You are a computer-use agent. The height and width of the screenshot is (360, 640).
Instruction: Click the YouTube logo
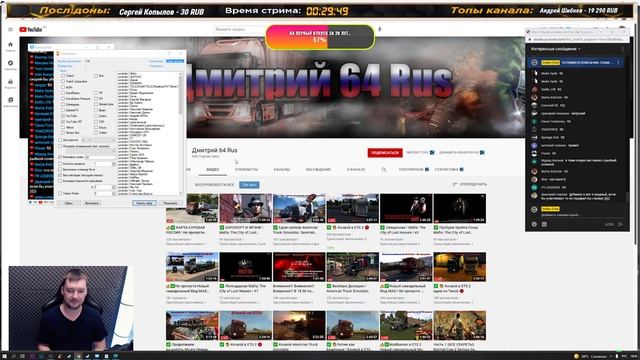(x=31, y=29)
